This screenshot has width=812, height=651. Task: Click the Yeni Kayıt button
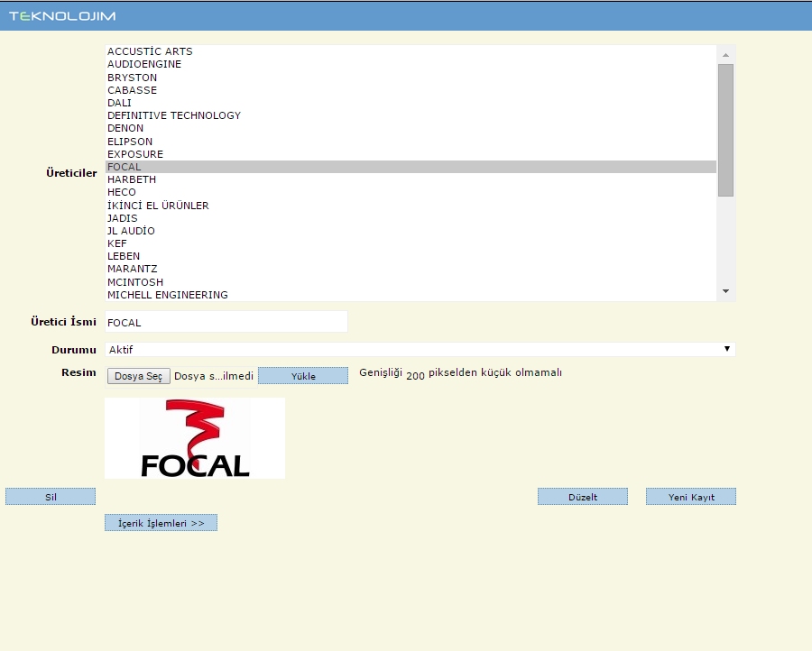(691, 496)
